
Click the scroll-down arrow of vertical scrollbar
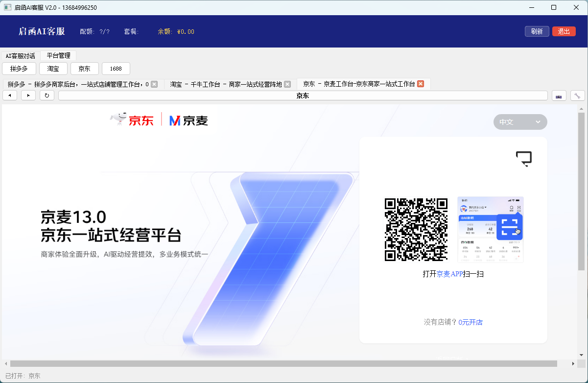pyautogui.click(x=581, y=355)
